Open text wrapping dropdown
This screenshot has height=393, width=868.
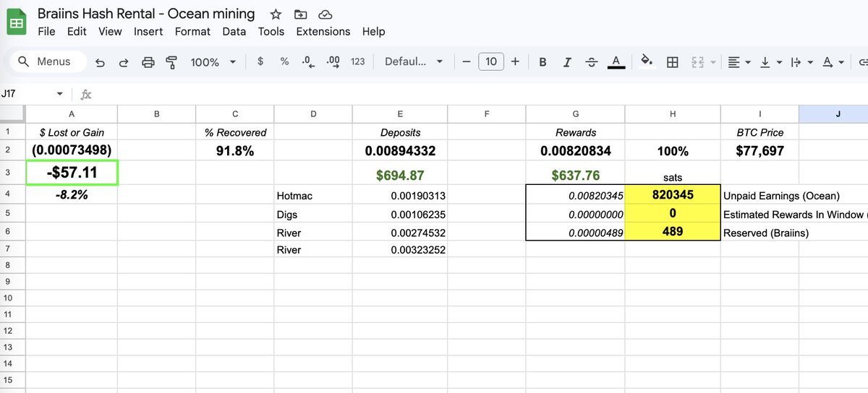point(801,62)
